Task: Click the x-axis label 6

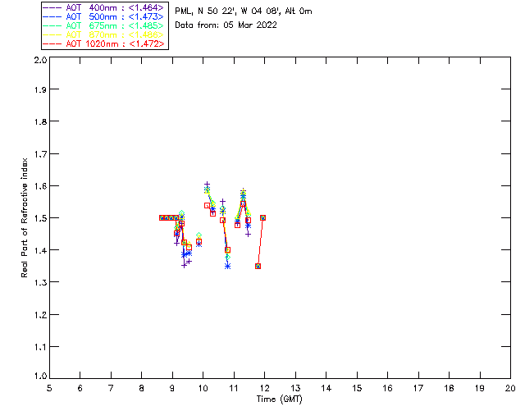Action: click(x=80, y=388)
